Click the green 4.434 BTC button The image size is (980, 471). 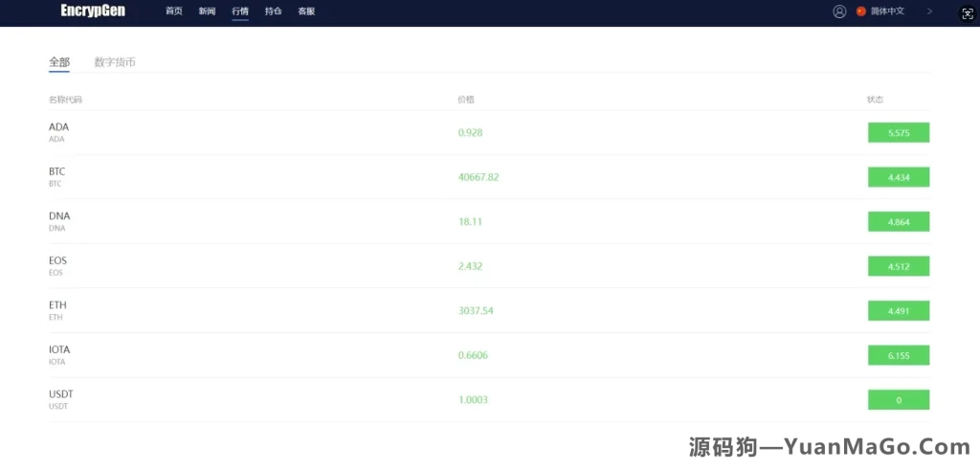click(899, 177)
